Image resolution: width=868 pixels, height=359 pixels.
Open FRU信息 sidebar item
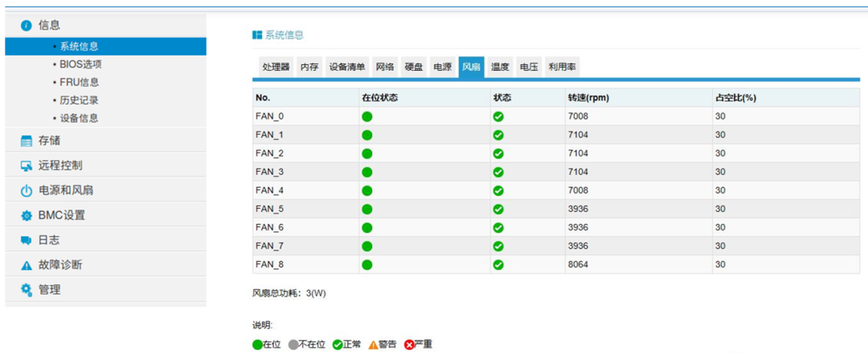(79, 82)
